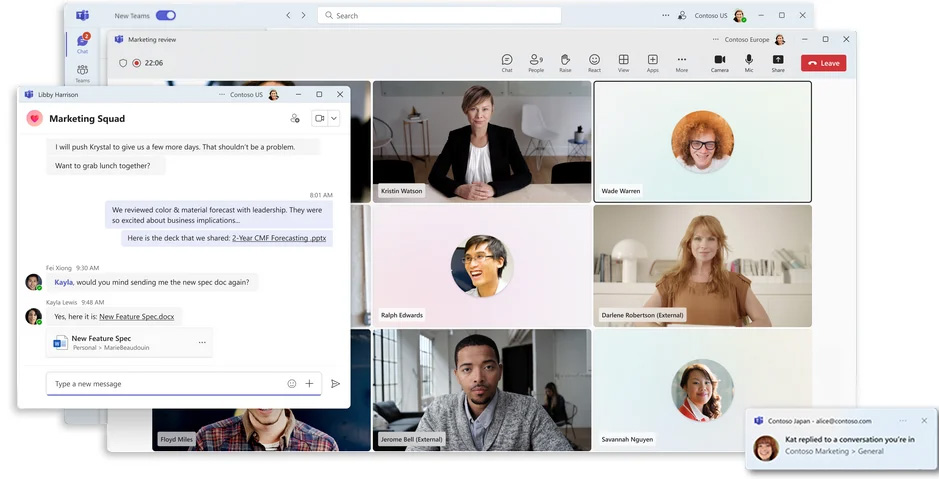Open the 2-Year CMF Forecasting .pptx link

(x=279, y=238)
